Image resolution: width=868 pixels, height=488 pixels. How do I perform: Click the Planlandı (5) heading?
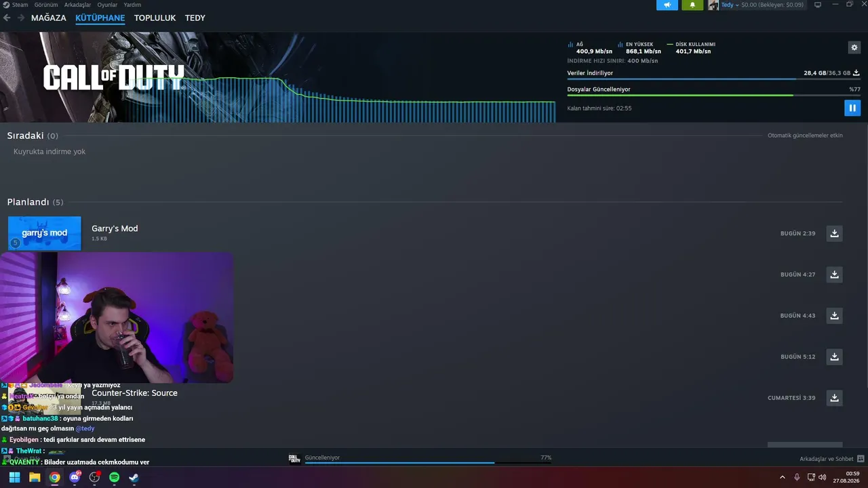tap(35, 202)
